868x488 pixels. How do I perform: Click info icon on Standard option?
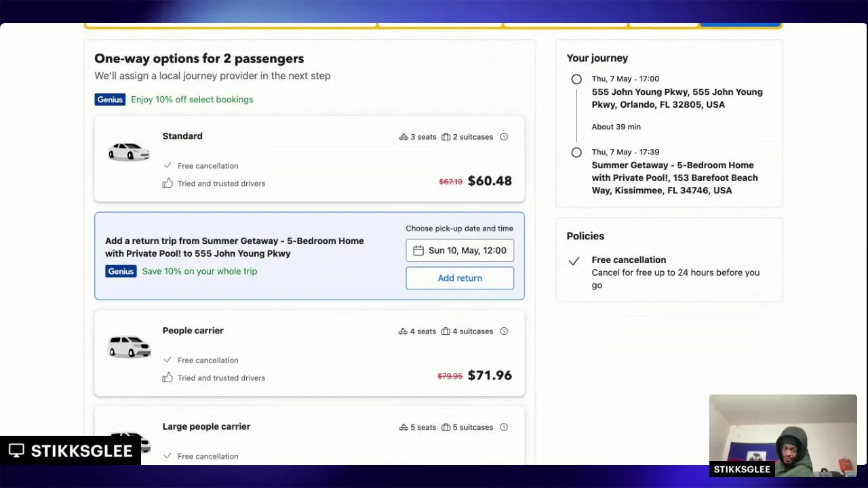(x=504, y=137)
